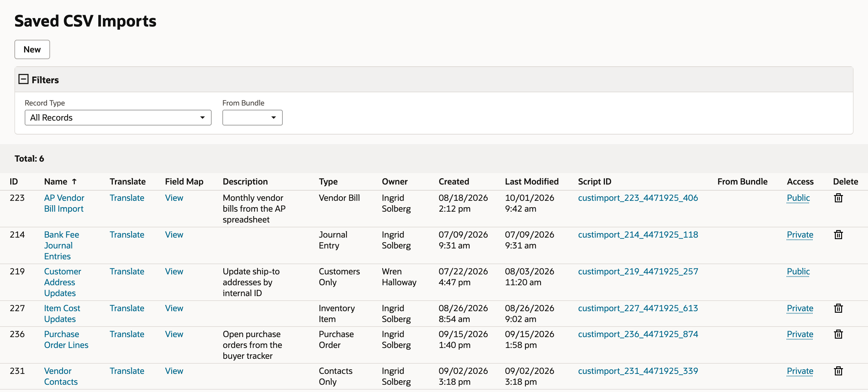Click the New button
868x392 pixels.
[32, 49]
